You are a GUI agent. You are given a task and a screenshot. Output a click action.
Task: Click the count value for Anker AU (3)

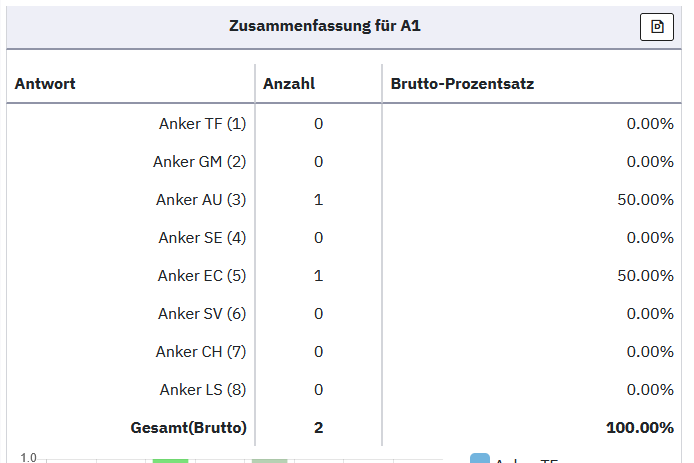click(x=318, y=200)
